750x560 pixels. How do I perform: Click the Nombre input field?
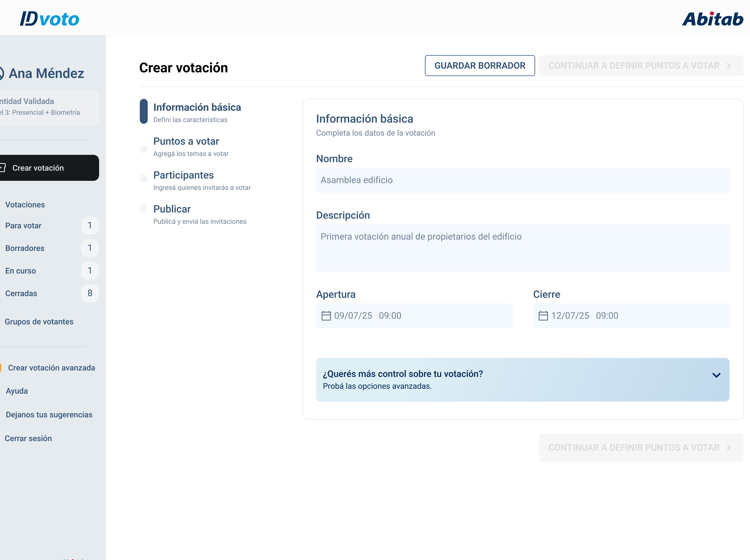click(522, 180)
